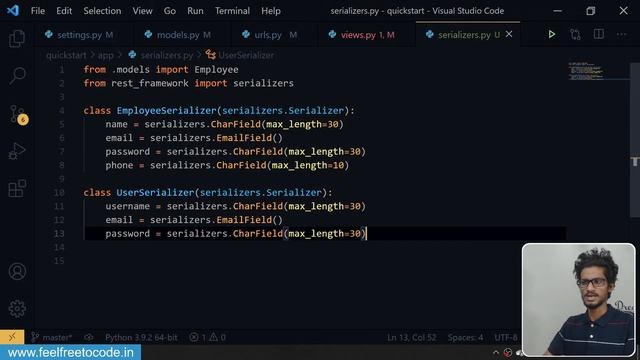Show hidden icons in system tray
Image resolution: width=640 pixels, height=360 pixels.
tap(496, 353)
